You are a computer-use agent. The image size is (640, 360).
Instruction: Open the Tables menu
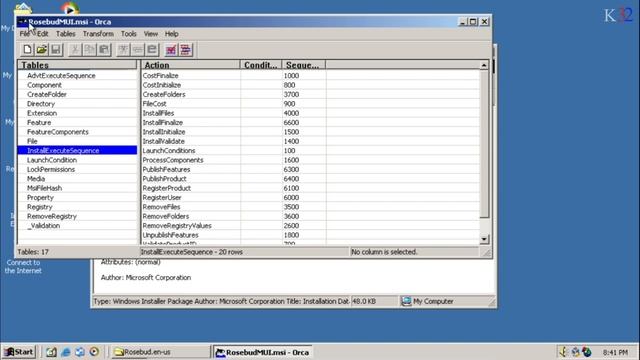coord(66,34)
